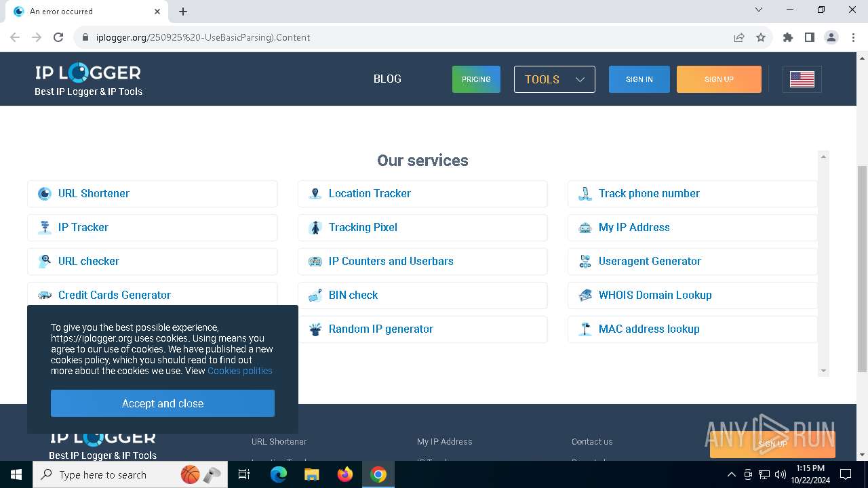Screen dimensions: 868x488
Task: Open the US flag language selector
Action: pyautogui.click(x=802, y=79)
